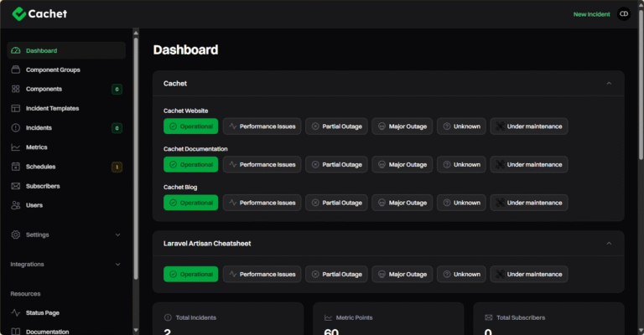Click the New Incident link
644x335 pixels.
coord(591,14)
